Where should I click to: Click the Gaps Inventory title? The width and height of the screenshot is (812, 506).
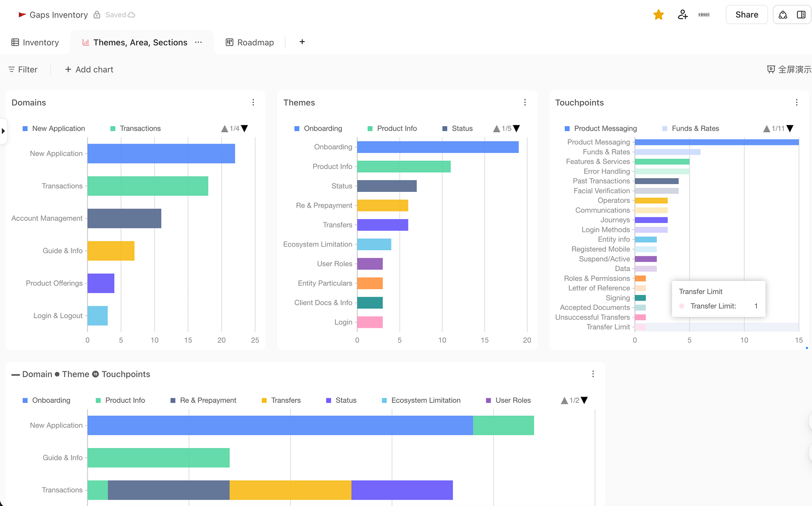point(59,15)
